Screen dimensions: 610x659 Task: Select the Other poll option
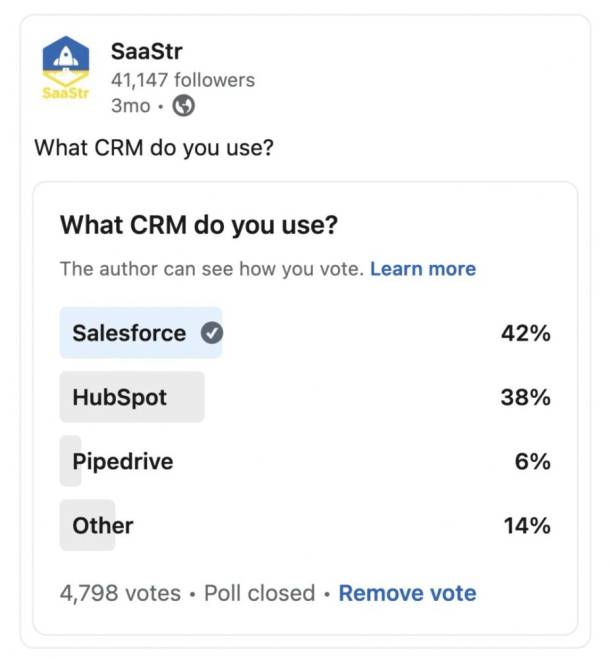click(102, 525)
